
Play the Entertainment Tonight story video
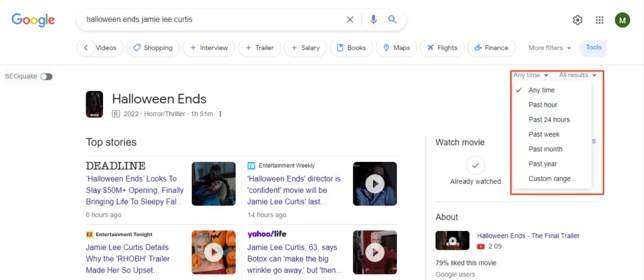(214, 252)
